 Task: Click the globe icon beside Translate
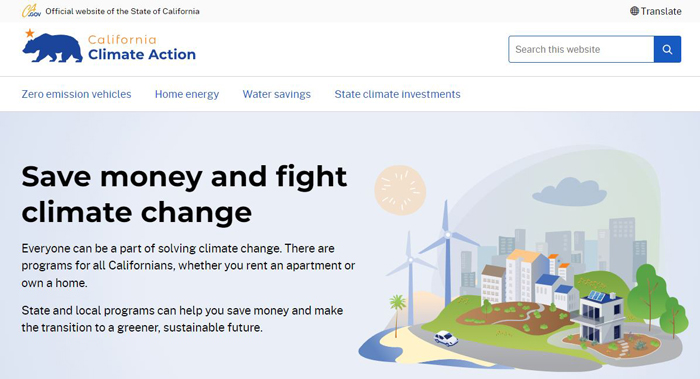tap(634, 11)
